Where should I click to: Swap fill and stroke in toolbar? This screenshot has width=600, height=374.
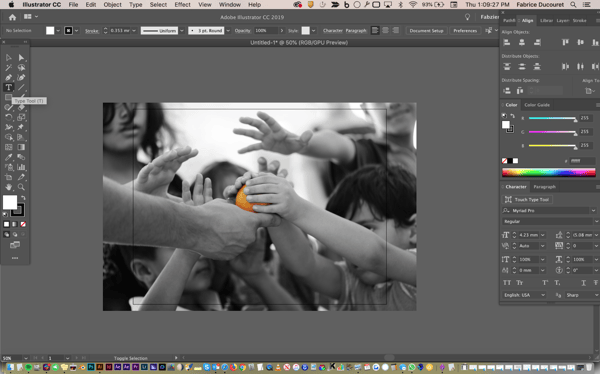pos(23,198)
